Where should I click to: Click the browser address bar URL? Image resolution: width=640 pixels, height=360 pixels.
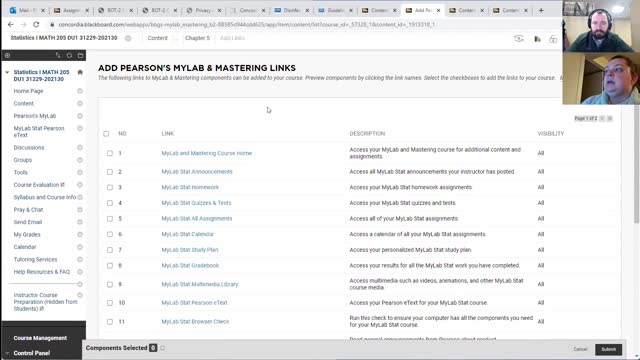pos(246,24)
